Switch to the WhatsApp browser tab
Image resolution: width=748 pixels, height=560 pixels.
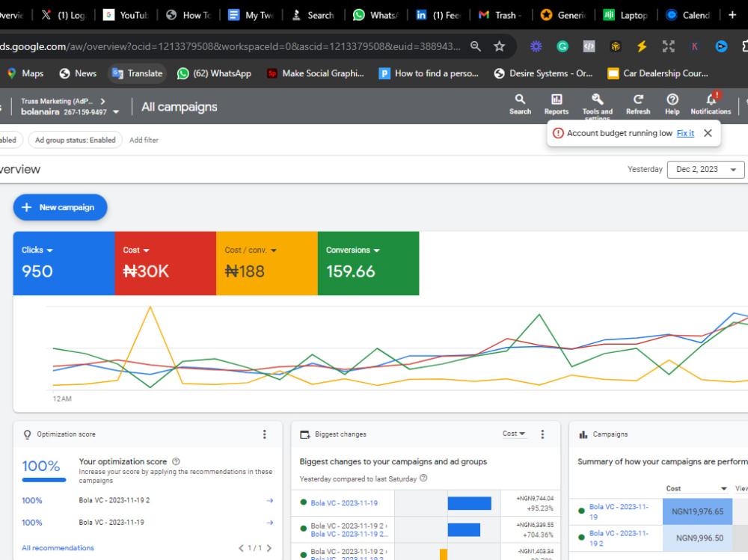click(x=376, y=15)
